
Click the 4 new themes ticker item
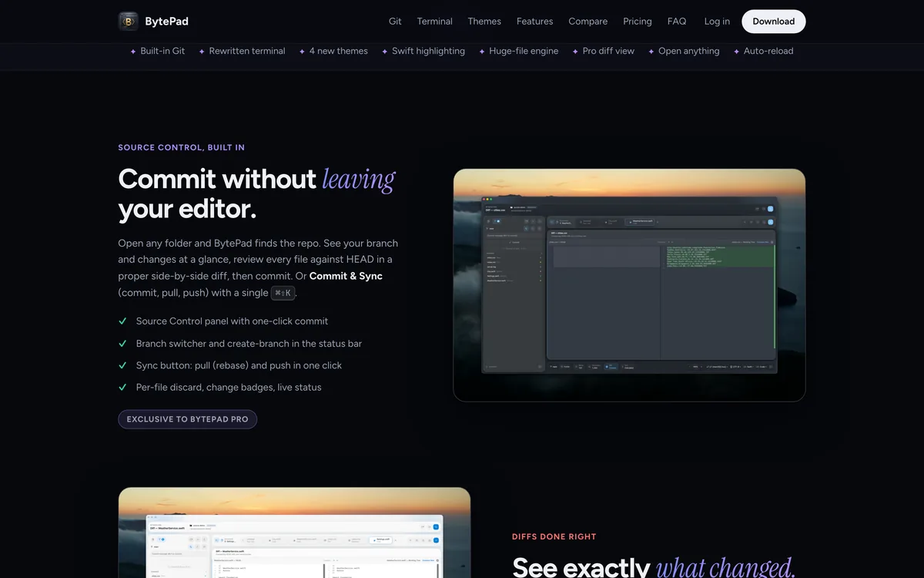click(x=339, y=51)
